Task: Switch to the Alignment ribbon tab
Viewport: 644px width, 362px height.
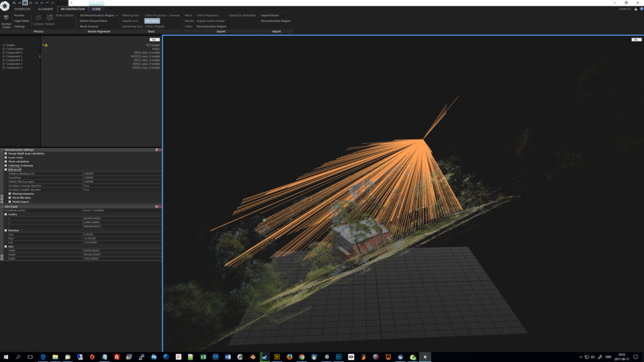Action: click(45, 9)
